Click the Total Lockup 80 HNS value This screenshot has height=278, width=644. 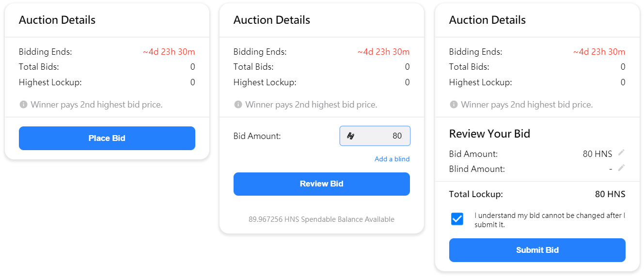pos(610,195)
